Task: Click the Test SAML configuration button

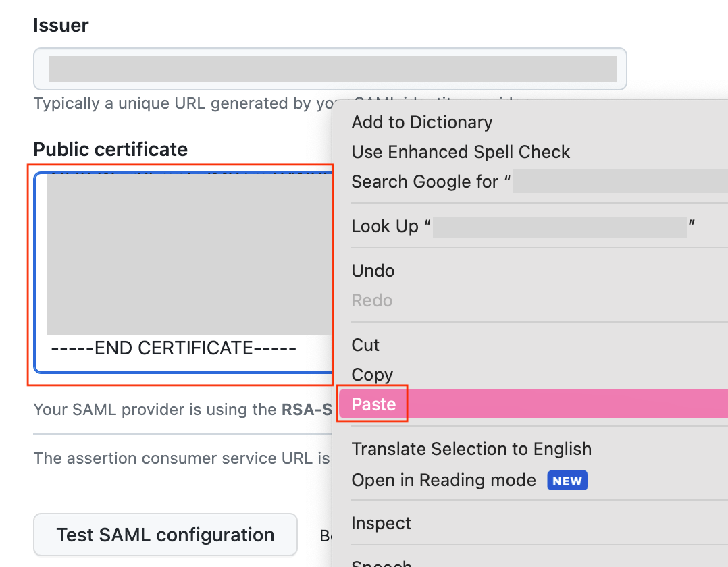Action: [x=165, y=535]
